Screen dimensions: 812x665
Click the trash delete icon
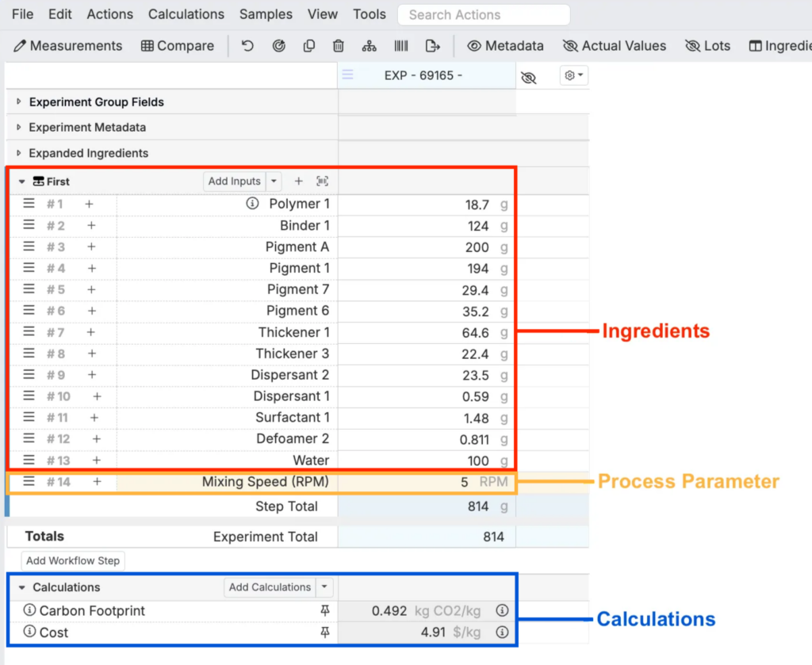339,46
